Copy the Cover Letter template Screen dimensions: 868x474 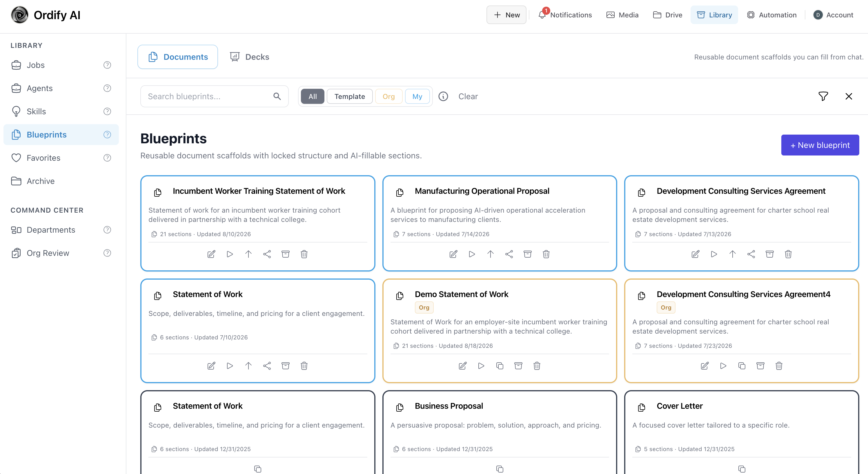[742, 469]
